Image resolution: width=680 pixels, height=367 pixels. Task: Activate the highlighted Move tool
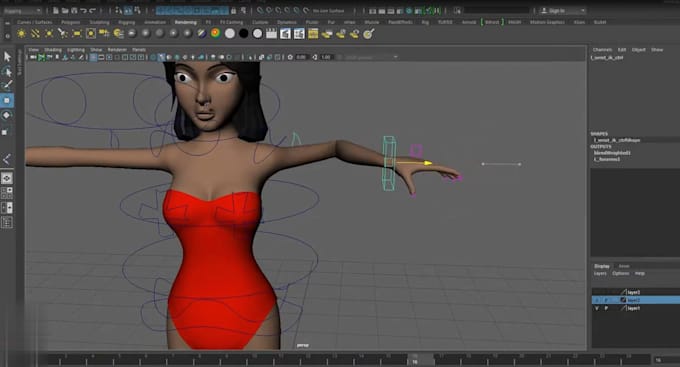pyautogui.click(x=7, y=100)
